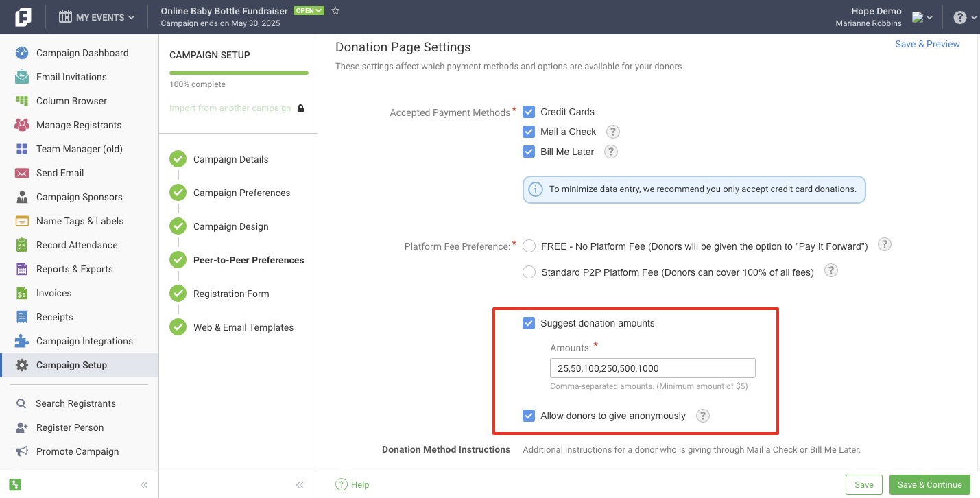Click help icon next to Mail a Check
Viewport: 980px width, 498px height.
coord(612,132)
